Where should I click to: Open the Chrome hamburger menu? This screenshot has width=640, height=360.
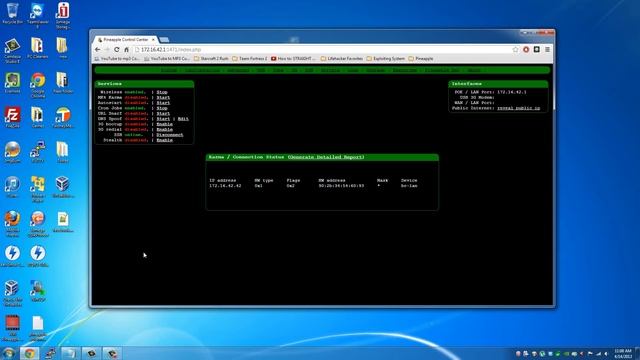(547, 49)
